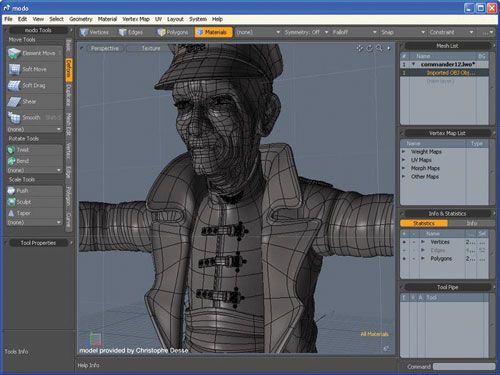The height and width of the screenshot is (375, 500).
Task: Activate the Shear tool
Action: click(35, 101)
